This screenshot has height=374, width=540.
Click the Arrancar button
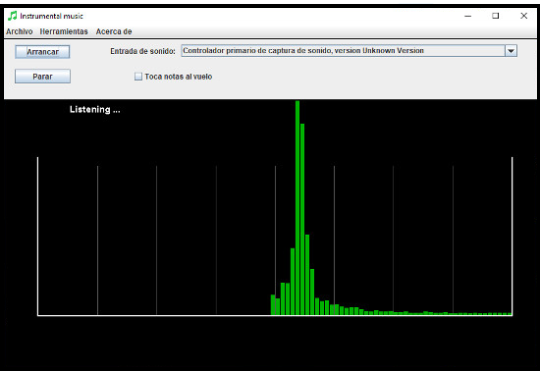coord(42,52)
